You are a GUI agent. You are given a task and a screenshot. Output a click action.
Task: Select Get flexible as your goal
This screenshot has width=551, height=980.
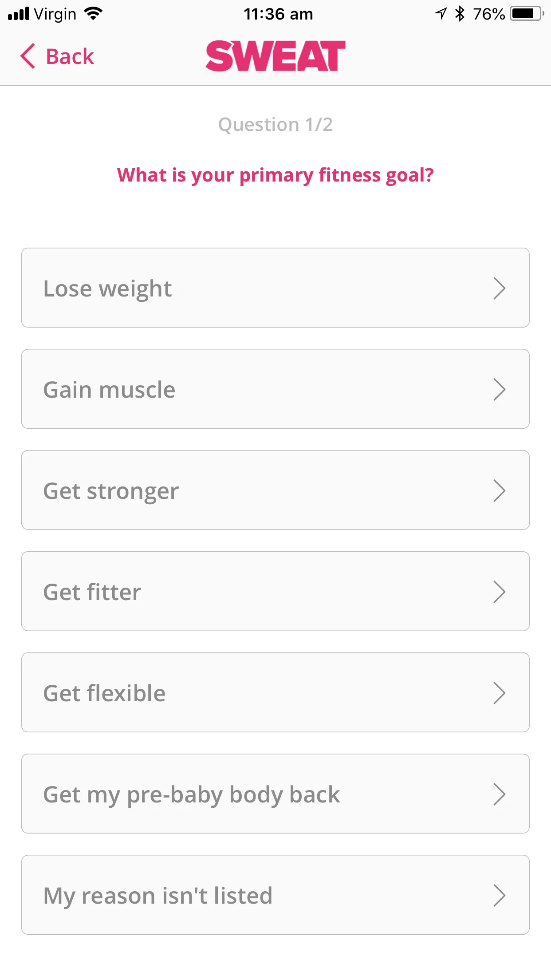tap(275, 692)
